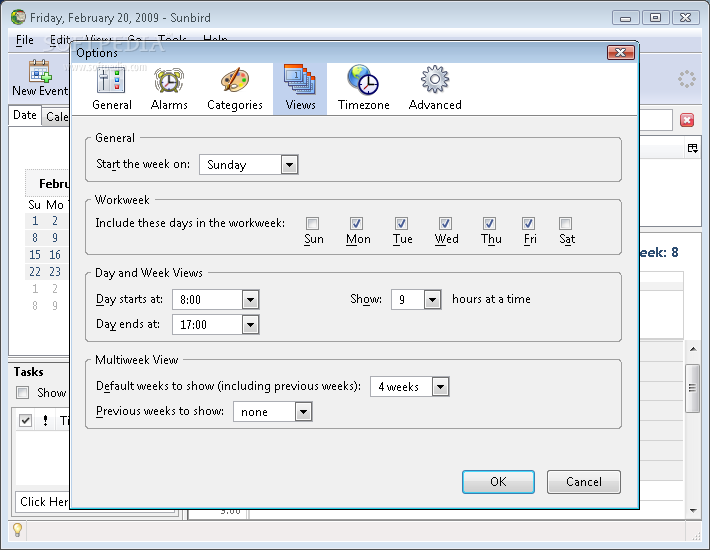Screen dimensions: 710x550
Task: Click the completed checkmark column header in Tasks
Action: tap(25, 421)
